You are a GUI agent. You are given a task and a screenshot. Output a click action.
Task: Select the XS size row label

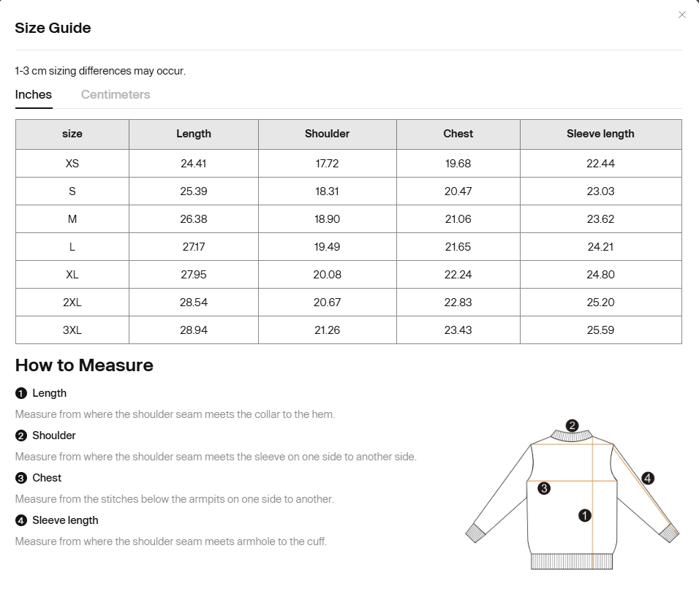click(72, 164)
